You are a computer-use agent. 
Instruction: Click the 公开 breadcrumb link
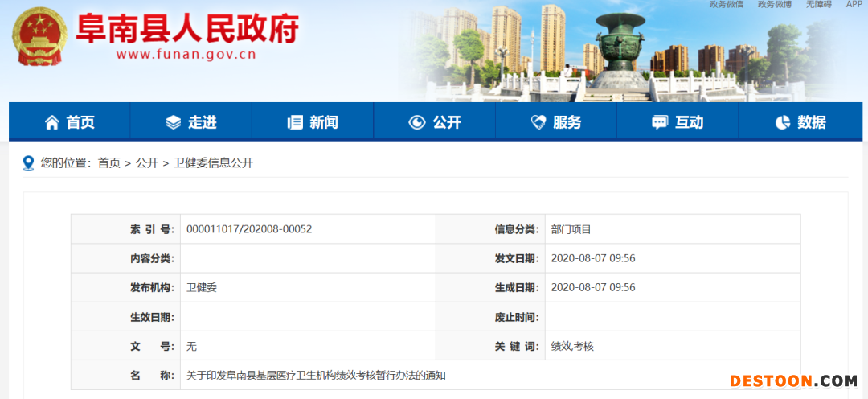tap(146, 162)
